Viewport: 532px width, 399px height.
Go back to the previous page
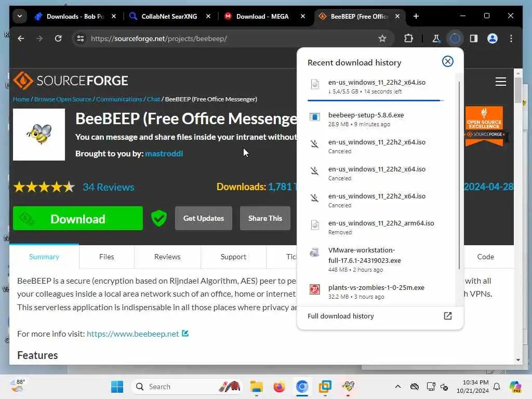(21, 38)
